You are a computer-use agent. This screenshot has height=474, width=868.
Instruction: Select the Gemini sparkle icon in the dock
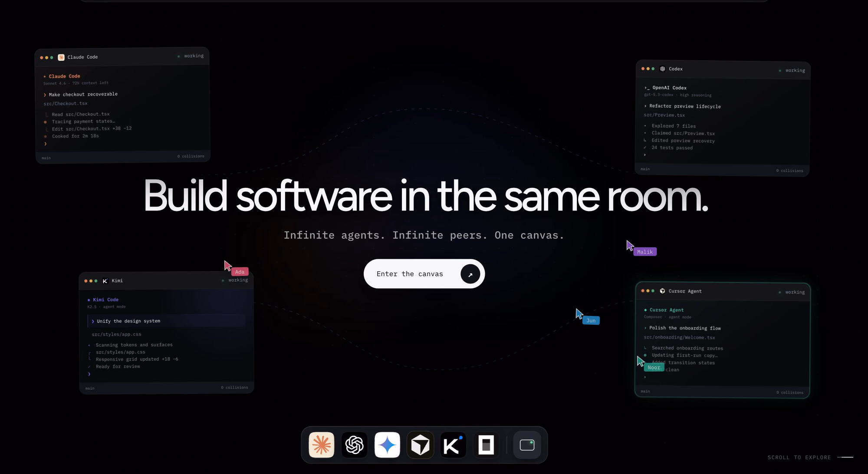pos(387,445)
